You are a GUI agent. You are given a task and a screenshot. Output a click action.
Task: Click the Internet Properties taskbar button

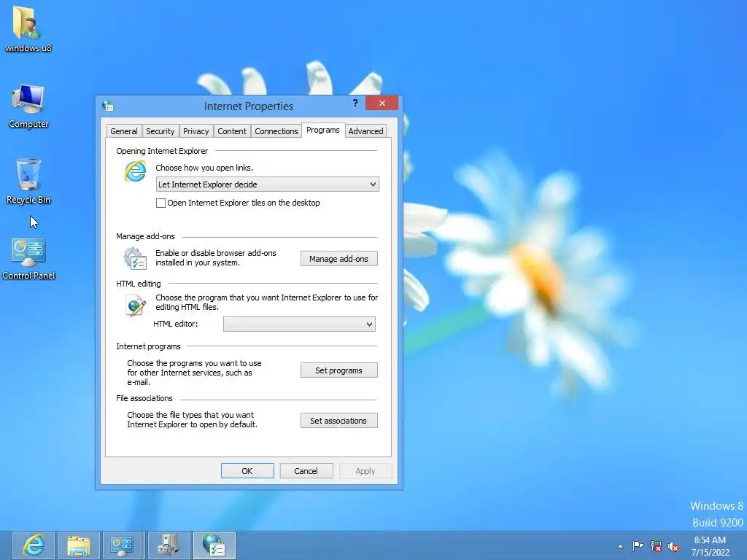tap(214, 545)
